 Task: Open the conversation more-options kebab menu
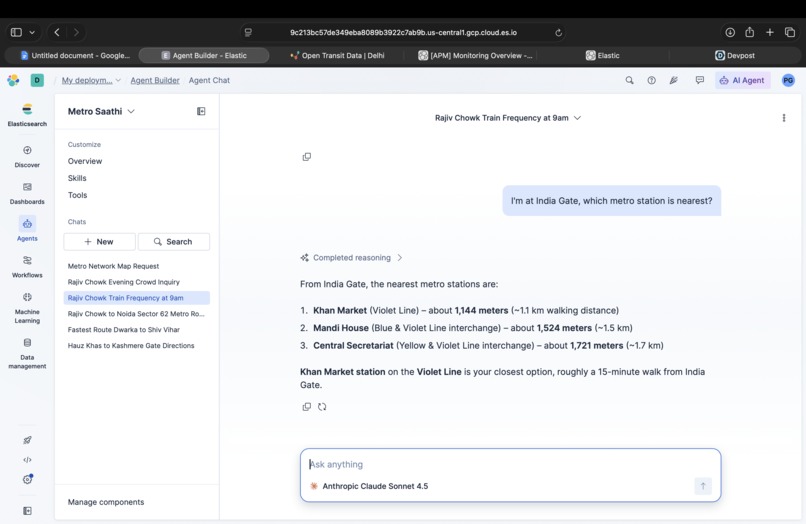784,118
